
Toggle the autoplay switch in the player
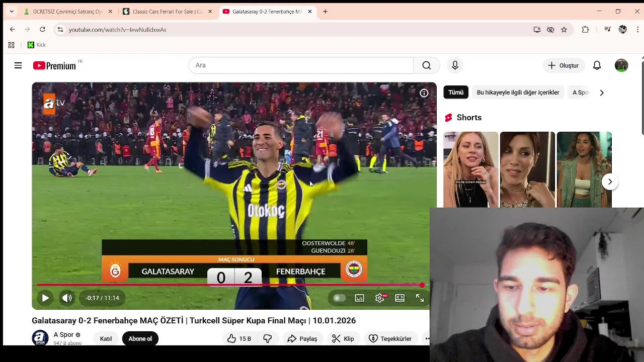[339, 298]
